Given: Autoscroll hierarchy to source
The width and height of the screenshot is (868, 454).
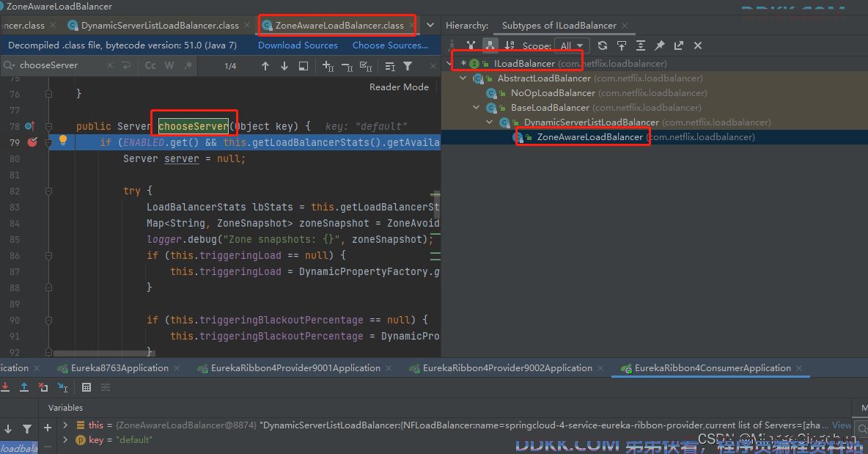Looking at the screenshot, I should tap(622, 45).
